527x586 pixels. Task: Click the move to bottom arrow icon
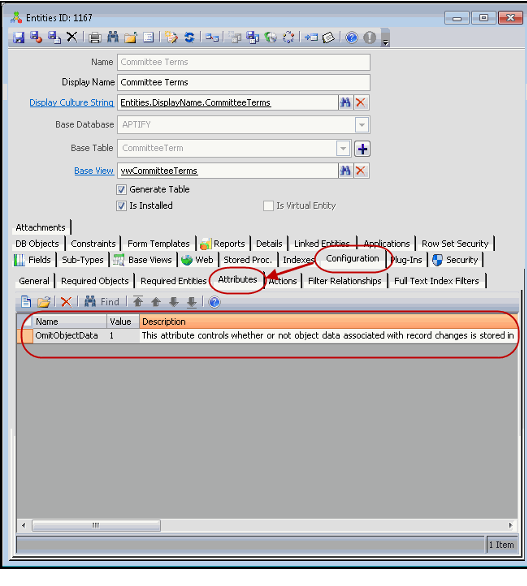[192, 302]
